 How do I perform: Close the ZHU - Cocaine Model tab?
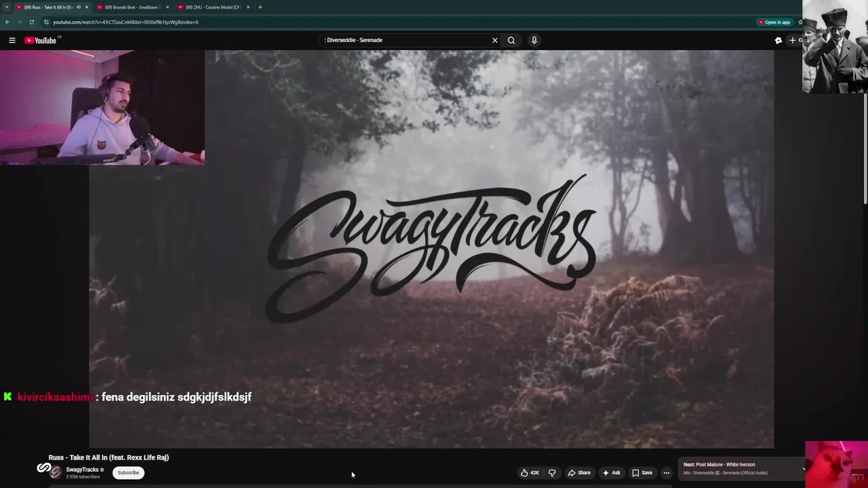[248, 7]
